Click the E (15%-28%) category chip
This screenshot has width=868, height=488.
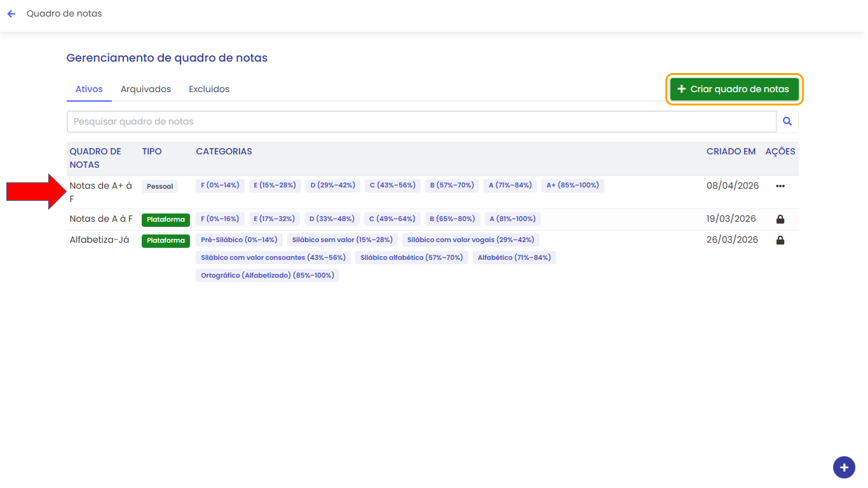(x=275, y=186)
